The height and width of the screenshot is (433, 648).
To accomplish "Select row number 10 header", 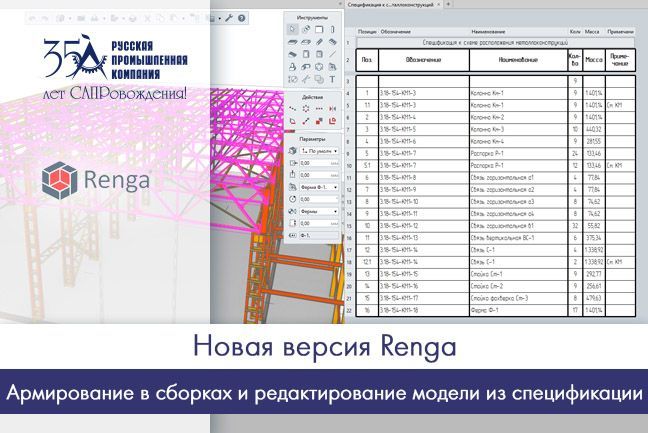I will [349, 166].
